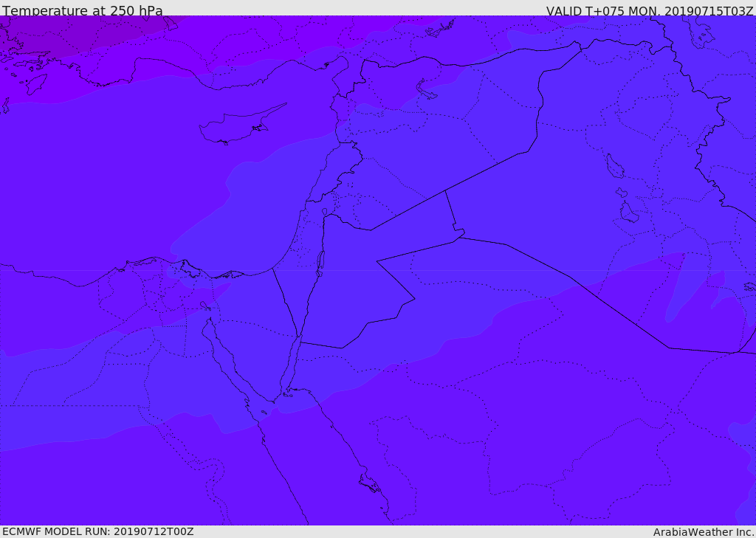Click the 'Temperature at 250 hPa' title text
This screenshot has height=538, width=756.
tap(83, 10)
